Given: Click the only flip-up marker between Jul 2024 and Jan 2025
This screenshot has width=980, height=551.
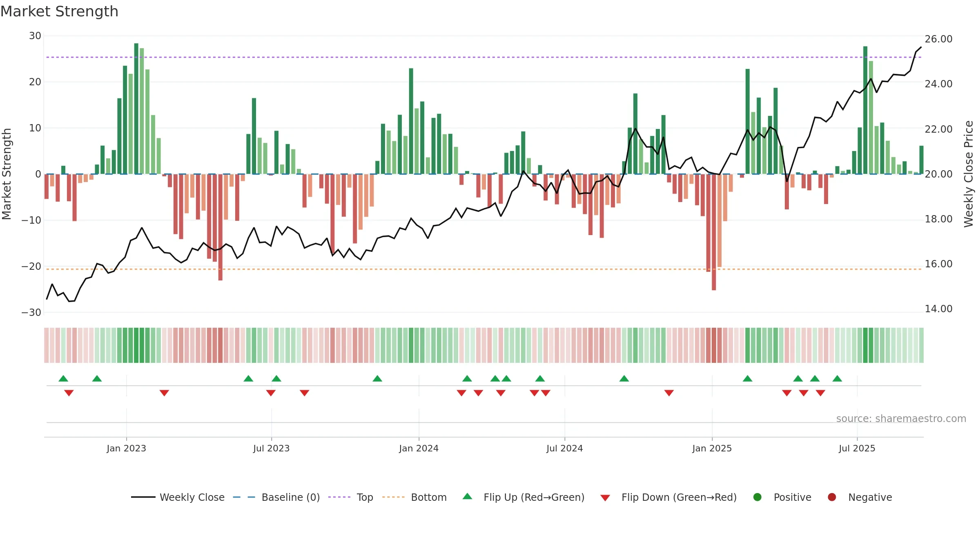Looking at the screenshot, I should point(624,378).
